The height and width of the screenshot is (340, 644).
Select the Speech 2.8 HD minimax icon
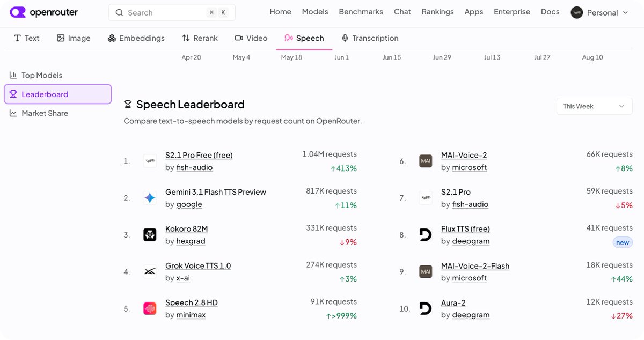tap(150, 308)
